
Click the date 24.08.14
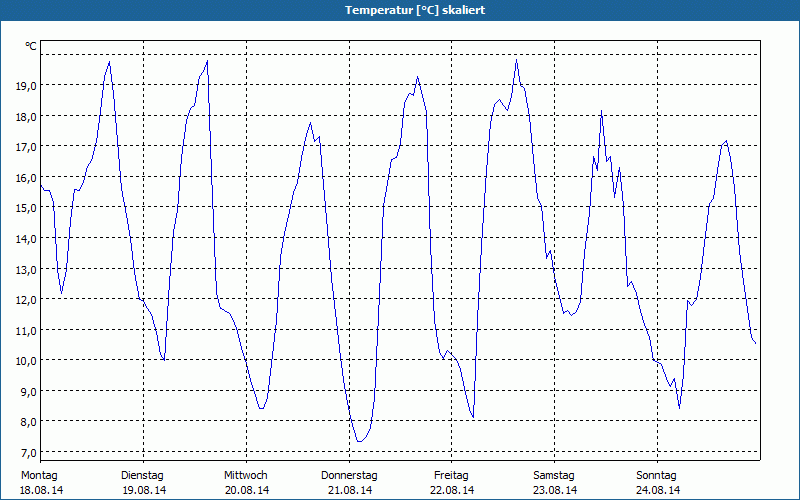(658, 490)
